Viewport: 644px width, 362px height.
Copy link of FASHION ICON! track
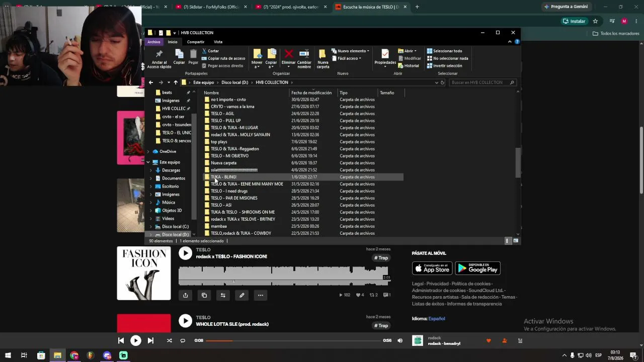pyautogui.click(x=204, y=295)
